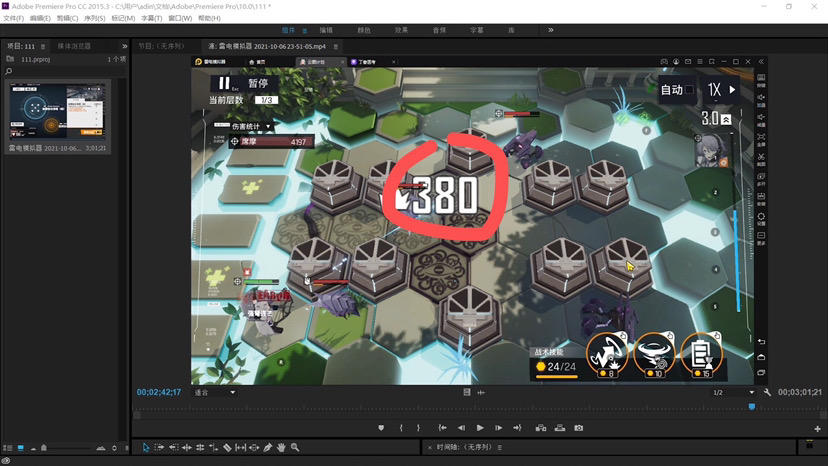The height and width of the screenshot is (466, 828).
Task: Select the 项目: 111 panel tab
Action: coord(21,46)
